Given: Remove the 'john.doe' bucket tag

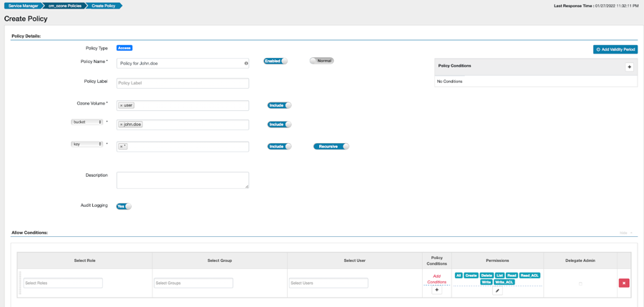Looking at the screenshot, I should point(122,125).
